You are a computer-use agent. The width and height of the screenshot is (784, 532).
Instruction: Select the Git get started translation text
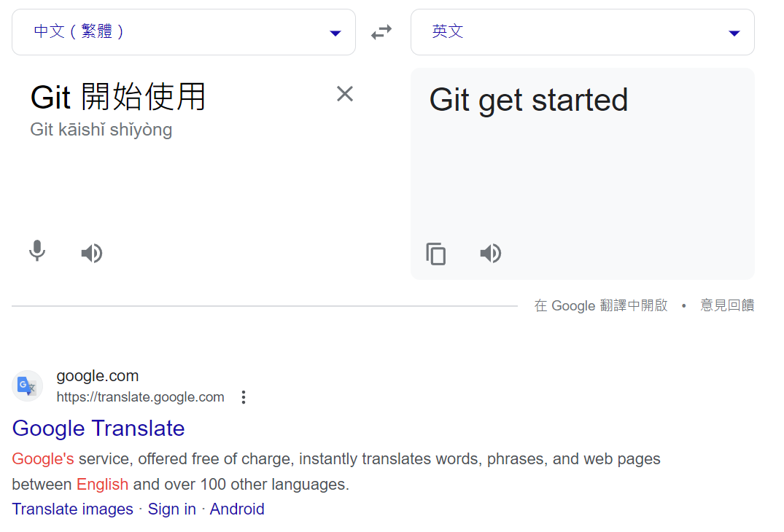click(529, 100)
